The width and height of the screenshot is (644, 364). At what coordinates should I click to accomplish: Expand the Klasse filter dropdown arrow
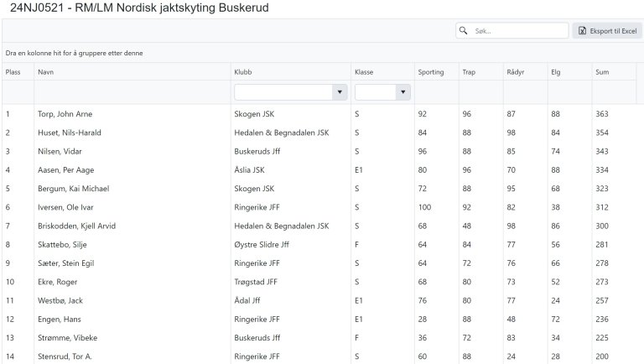tap(402, 92)
